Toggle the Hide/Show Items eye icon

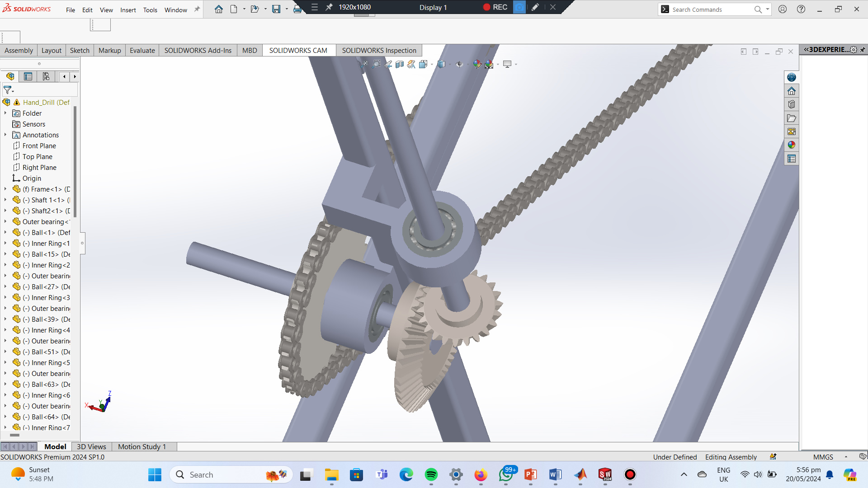[x=459, y=64]
